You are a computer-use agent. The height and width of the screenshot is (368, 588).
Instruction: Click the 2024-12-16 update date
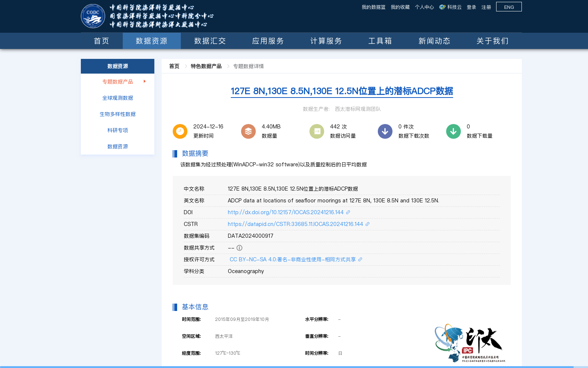tap(208, 127)
